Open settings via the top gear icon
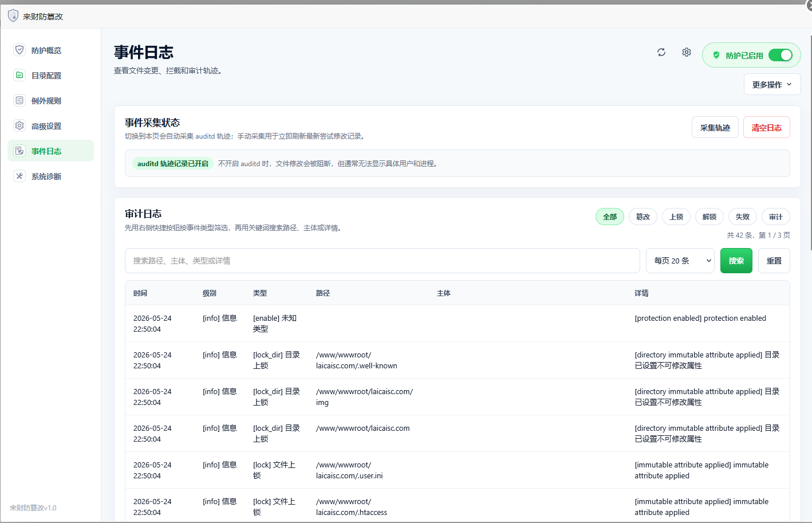This screenshot has height=523, width=812. [687, 52]
